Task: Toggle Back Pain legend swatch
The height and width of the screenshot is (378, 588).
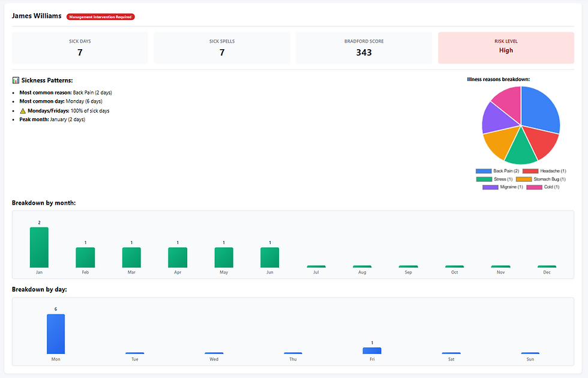Action: pos(484,171)
